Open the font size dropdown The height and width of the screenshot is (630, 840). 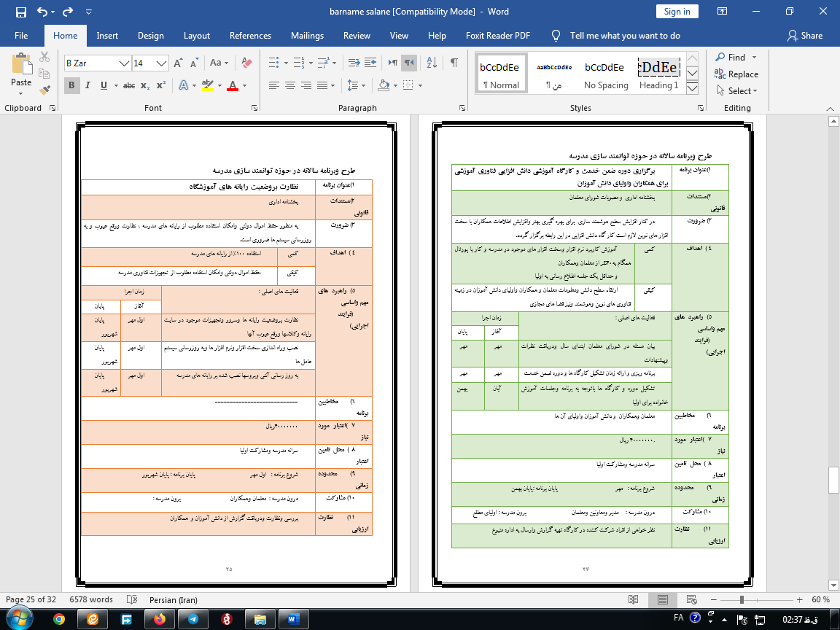(163, 63)
